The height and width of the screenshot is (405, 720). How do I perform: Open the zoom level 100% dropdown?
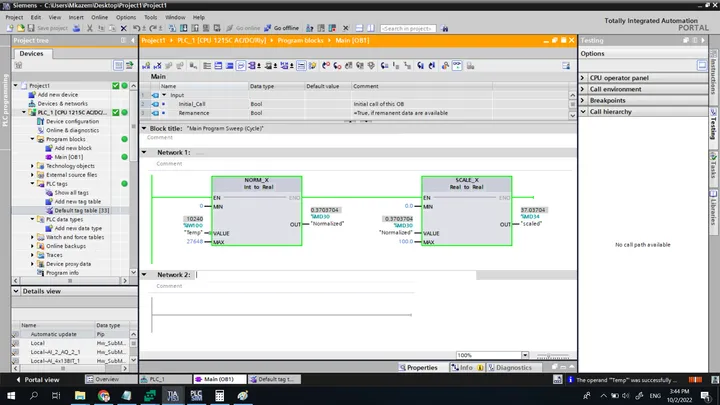(x=525, y=355)
